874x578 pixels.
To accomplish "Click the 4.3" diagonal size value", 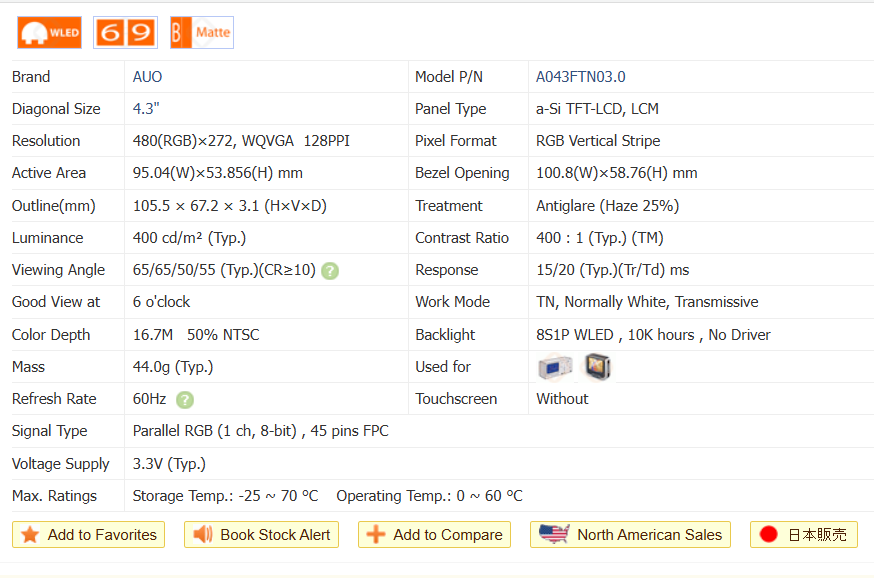I will point(146,109).
